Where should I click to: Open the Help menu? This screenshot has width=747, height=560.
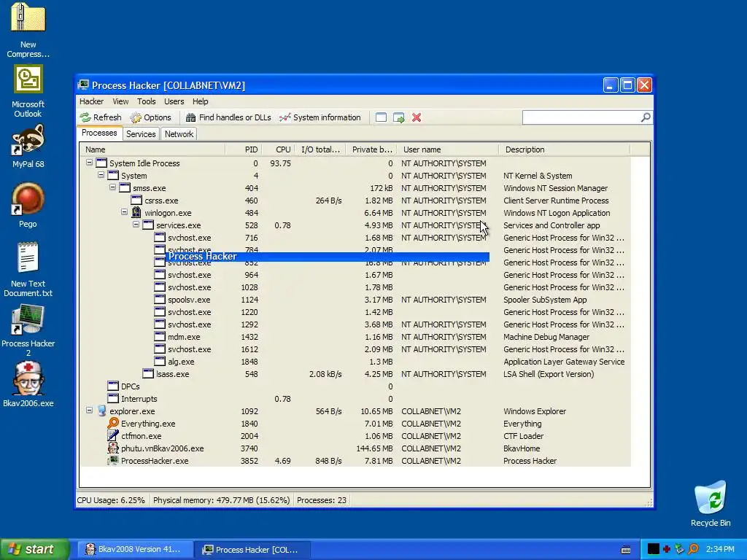200,101
